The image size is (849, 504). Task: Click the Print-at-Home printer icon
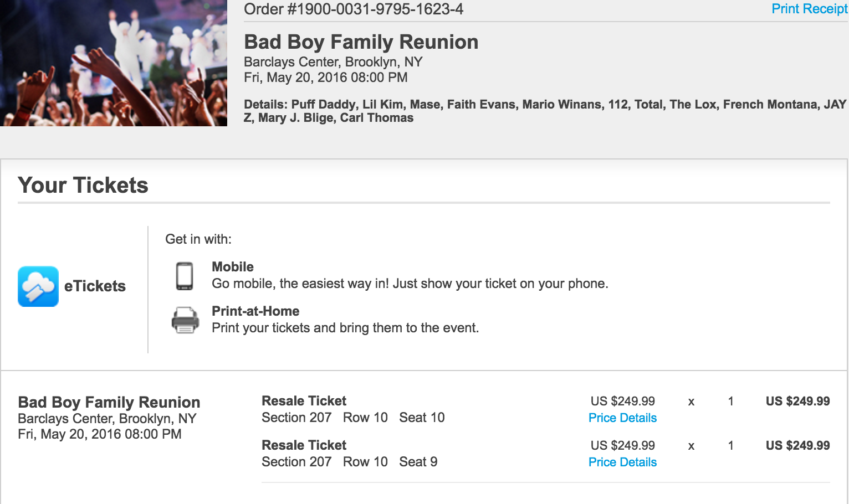(185, 320)
